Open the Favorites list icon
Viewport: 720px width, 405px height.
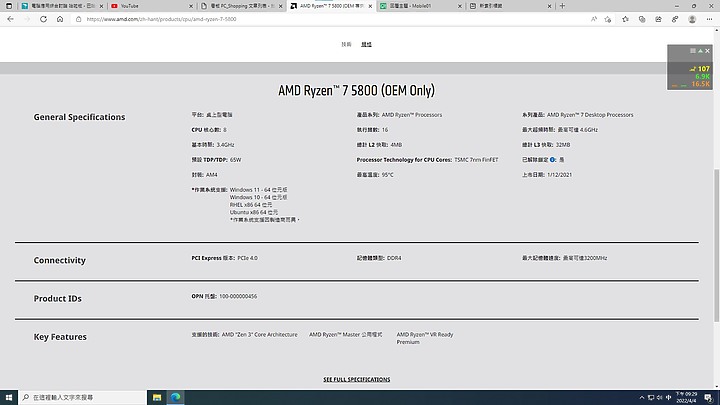coord(625,19)
